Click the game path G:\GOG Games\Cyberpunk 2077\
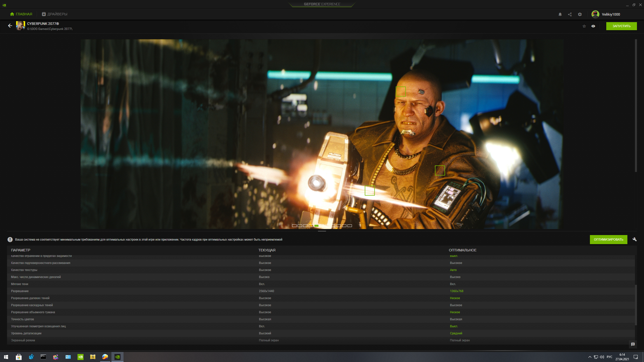The image size is (644, 362). click(x=50, y=29)
